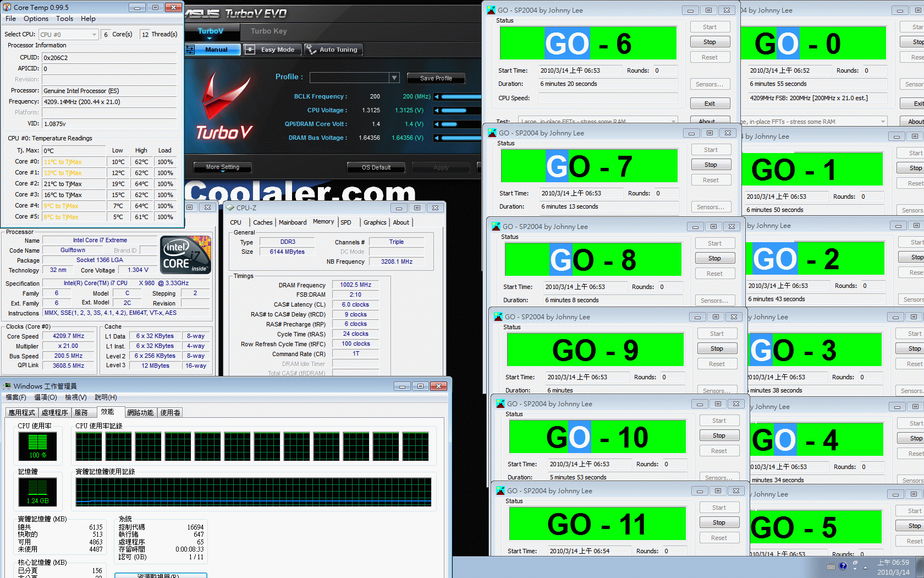
Task: Click the Start Time field in GO - 6
Action: pyautogui.click(x=580, y=70)
